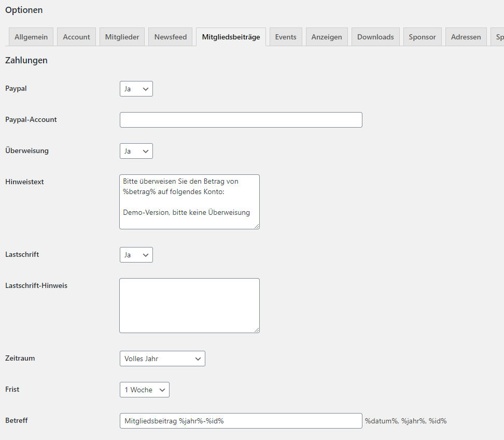Image resolution: width=504 pixels, height=440 pixels.
Task: Open the Lastschrift dropdown
Action: [x=136, y=255]
